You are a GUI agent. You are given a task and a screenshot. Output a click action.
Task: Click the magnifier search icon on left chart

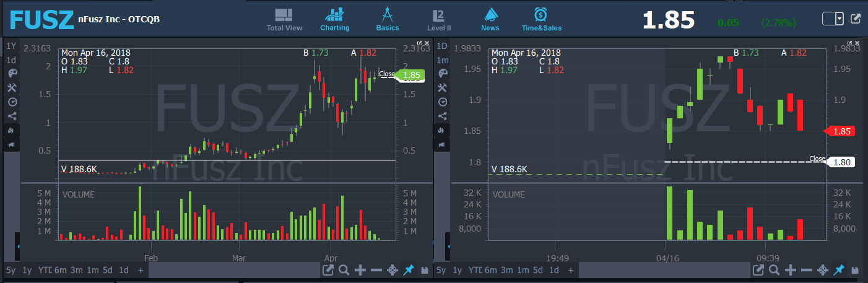(344, 270)
